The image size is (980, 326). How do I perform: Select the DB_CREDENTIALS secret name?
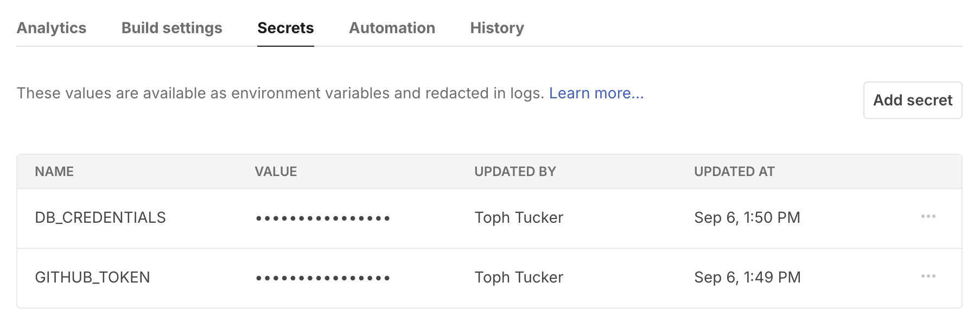pyautogui.click(x=101, y=217)
